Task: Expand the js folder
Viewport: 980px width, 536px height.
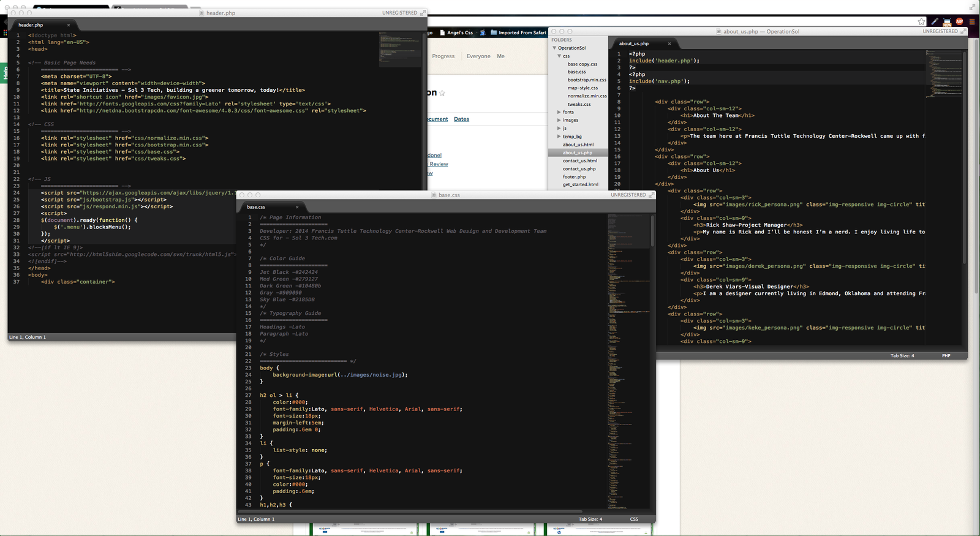Action: (x=559, y=128)
